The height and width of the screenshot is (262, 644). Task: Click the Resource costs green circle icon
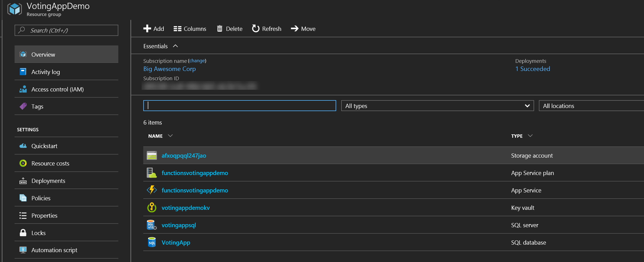[23, 163]
